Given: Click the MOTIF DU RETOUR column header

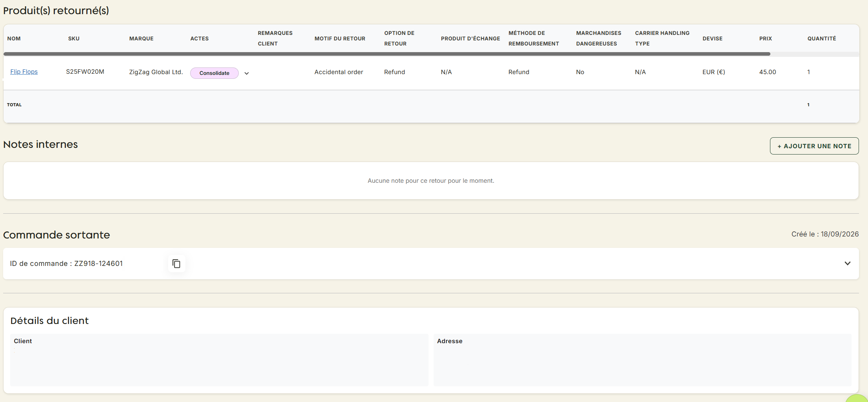Looking at the screenshot, I should click(x=340, y=38).
